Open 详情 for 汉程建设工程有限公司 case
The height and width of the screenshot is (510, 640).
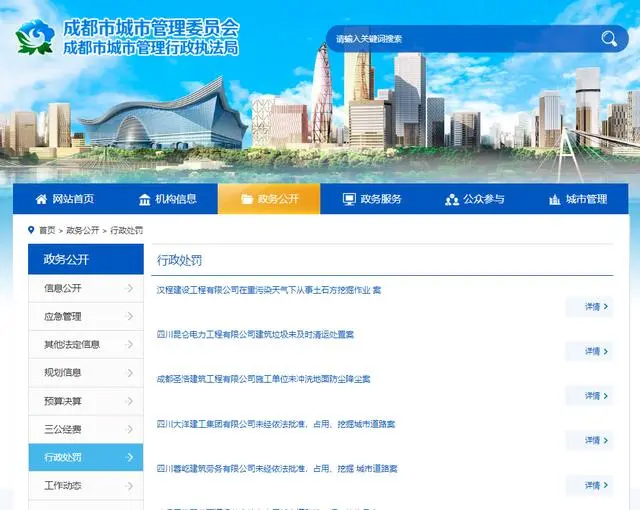[596, 307]
